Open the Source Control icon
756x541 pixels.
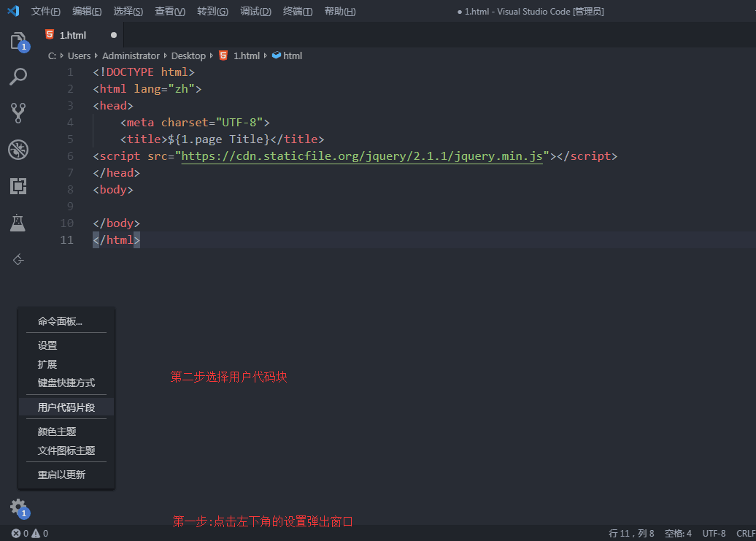[x=18, y=113]
